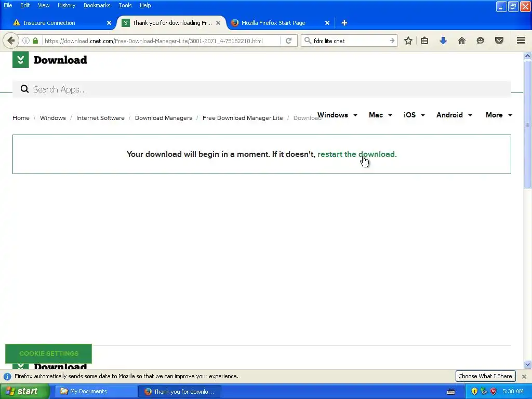Dismiss the Firefox data notification bar
The height and width of the screenshot is (399, 532).
pos(524,376)
